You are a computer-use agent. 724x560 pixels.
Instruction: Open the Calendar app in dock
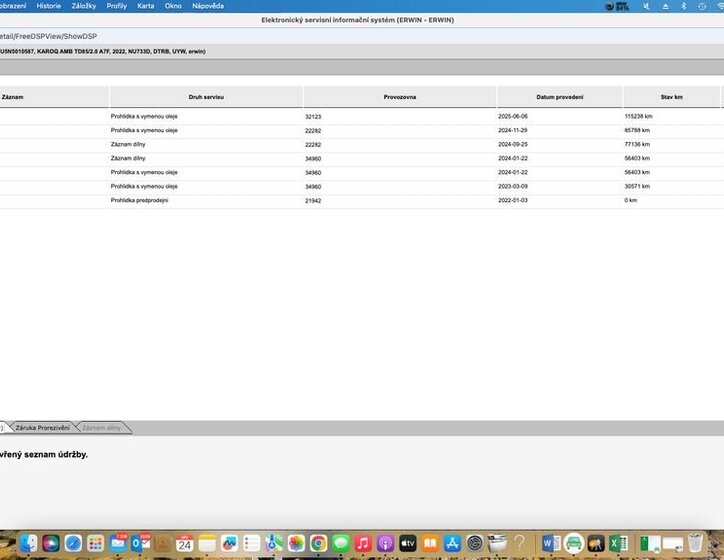pos(184,543)
